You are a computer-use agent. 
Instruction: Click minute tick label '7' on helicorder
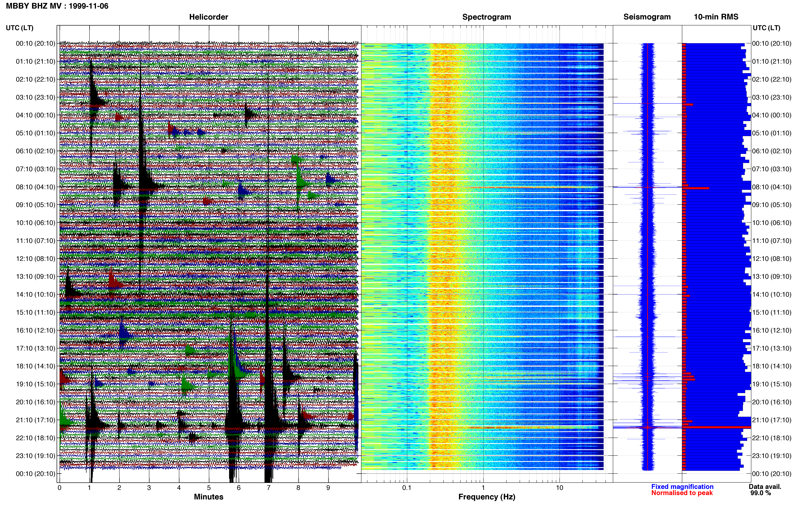[x=269, y=488]
